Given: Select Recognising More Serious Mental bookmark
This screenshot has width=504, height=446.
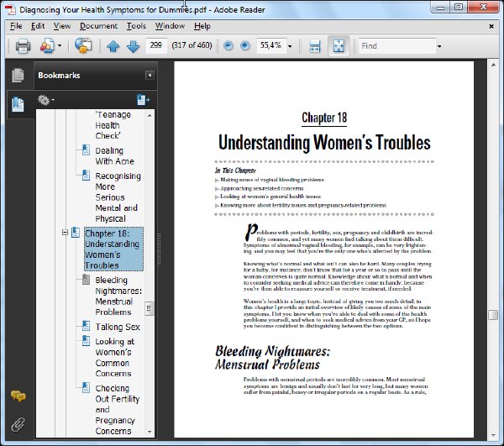Looking at the screenshot, I should [x=118, y=197].
